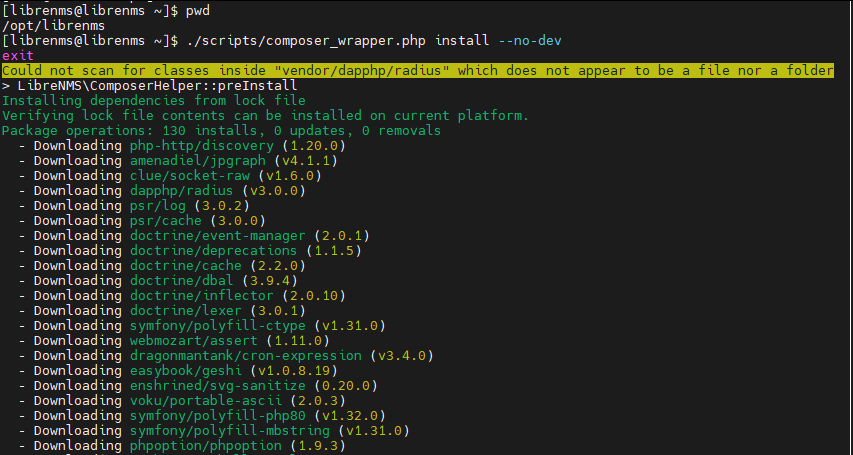
Task: Click 'Verifying lock file contents' line
Action: [265, 115]
